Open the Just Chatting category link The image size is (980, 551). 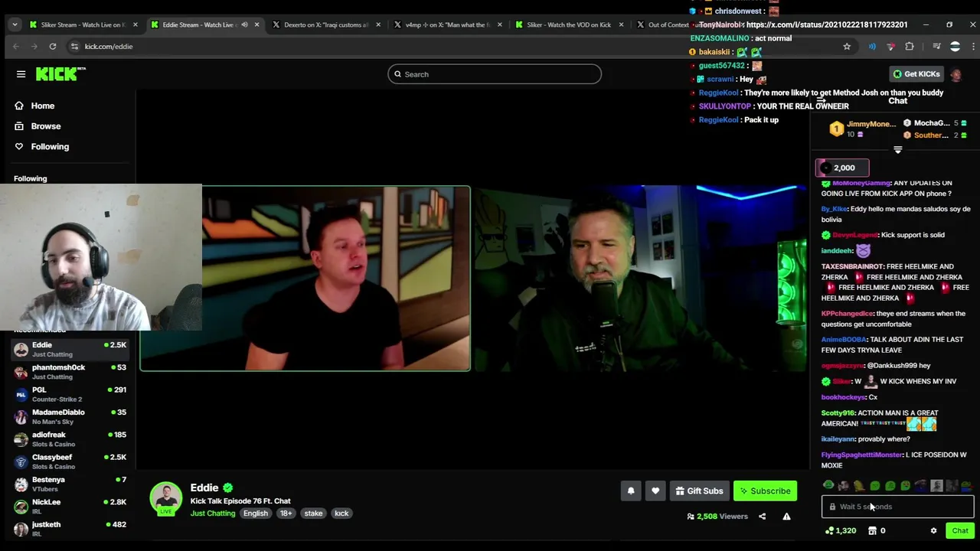213,514
